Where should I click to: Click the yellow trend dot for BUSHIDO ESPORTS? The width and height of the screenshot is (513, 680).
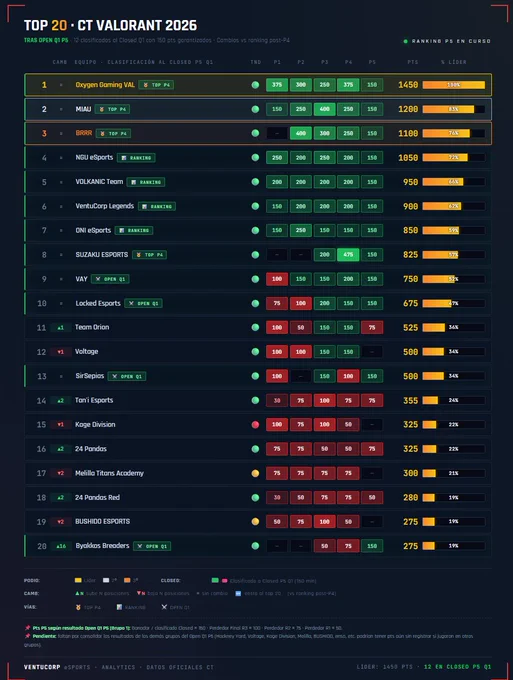click(x=255, y=522)
